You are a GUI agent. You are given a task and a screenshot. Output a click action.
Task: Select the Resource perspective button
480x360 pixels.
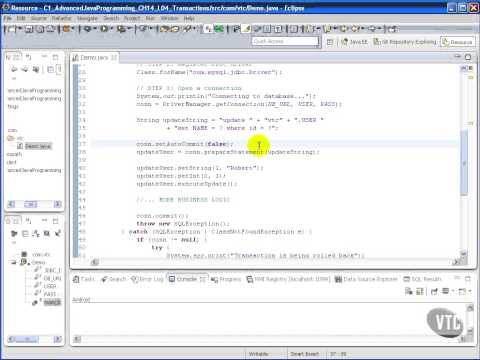pos(457,42)
